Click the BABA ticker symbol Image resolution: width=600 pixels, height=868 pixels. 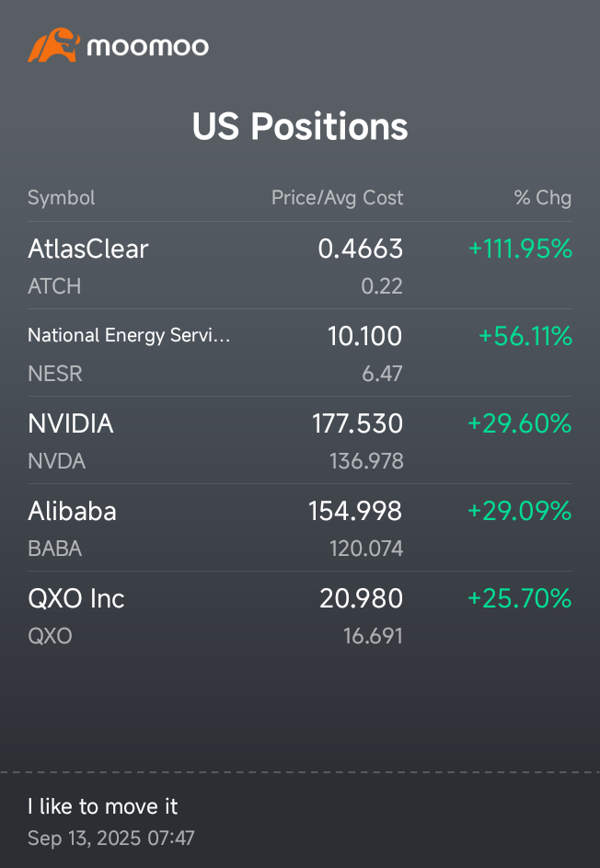click(x=55, y=549)
